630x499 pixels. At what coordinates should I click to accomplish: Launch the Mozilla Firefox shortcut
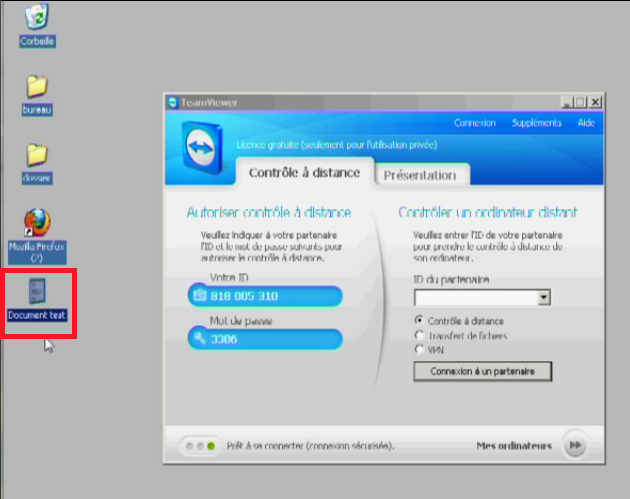pyautogui.click(x=37, y=222)
